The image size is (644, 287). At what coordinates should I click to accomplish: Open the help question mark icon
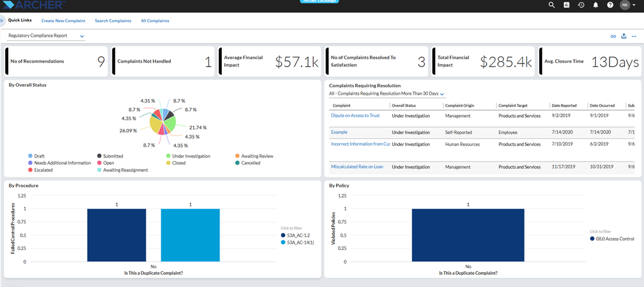tap(610, 5)
